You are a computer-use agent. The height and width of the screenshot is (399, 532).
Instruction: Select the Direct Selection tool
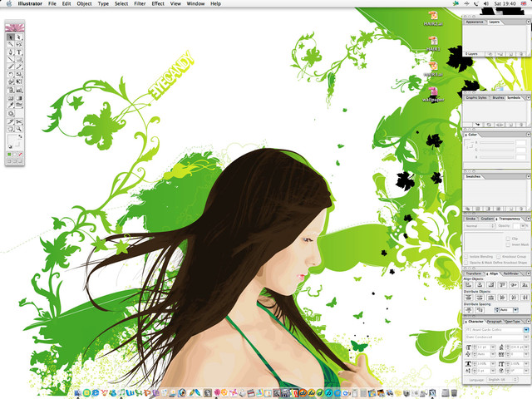pyautogui.click(x=19, y=37)
